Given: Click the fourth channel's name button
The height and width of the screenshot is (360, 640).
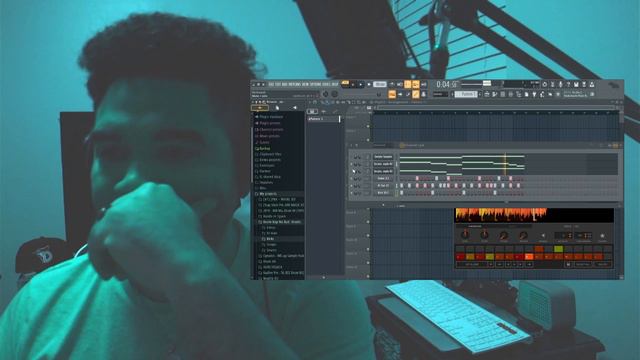Looking at the screenshot, I should (383, 178).
